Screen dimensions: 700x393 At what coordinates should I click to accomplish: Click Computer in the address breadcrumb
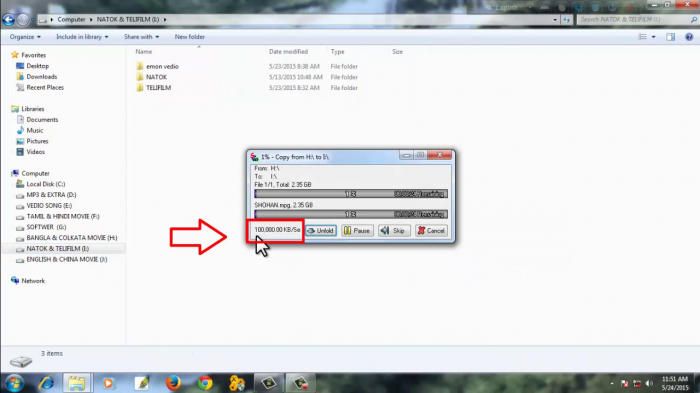(x=71, y=20)
